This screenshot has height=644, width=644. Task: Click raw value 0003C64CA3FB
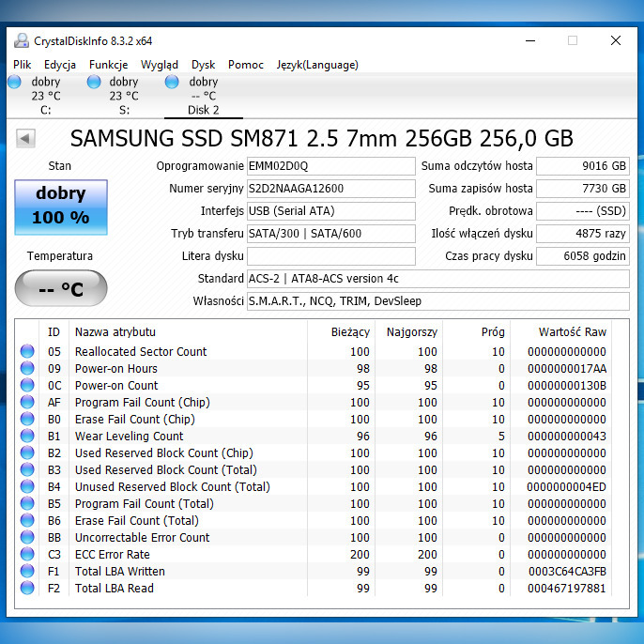(567, 572)
